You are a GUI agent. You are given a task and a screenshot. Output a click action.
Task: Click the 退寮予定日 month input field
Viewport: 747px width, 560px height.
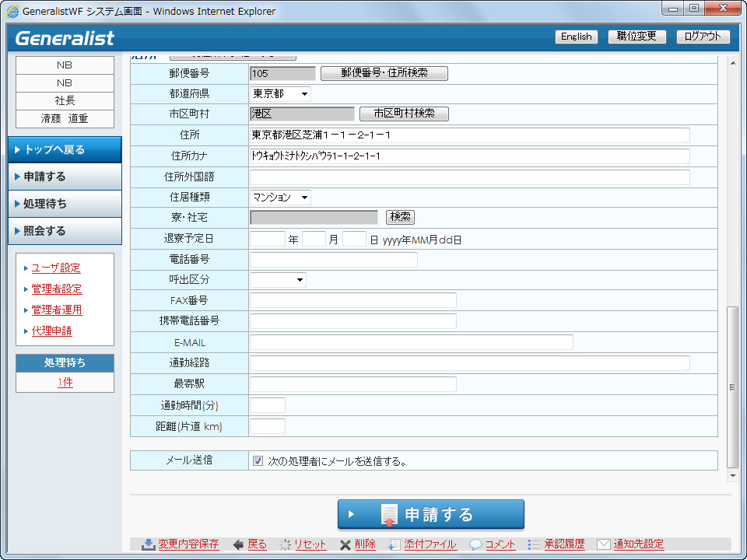click(314, 239)
